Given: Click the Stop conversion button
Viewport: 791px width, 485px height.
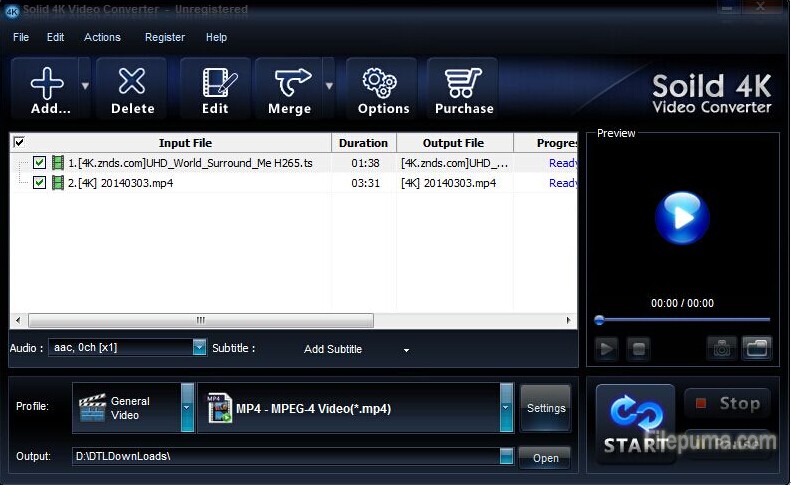Looking at the screenshot, I should [x=728, y=403].
